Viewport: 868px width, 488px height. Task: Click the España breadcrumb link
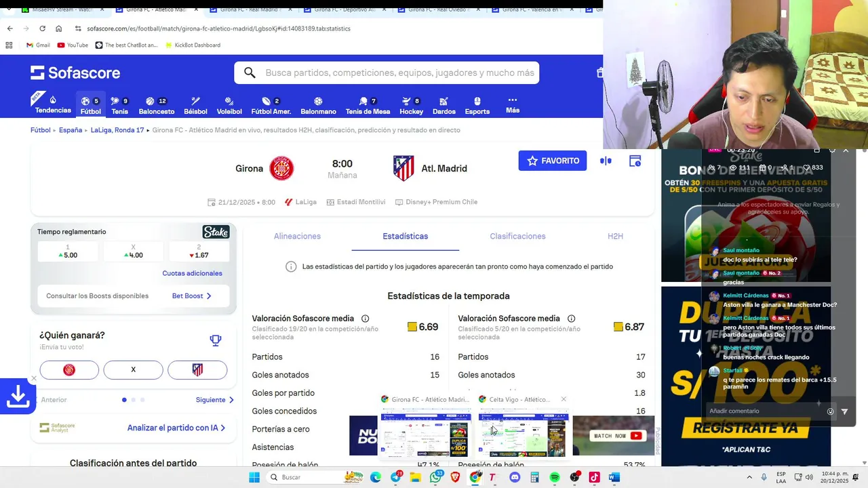[71, 130]
